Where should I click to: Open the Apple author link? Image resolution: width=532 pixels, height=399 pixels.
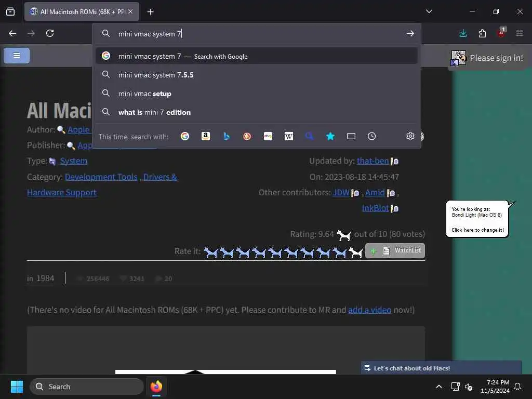tap(79, 129)
